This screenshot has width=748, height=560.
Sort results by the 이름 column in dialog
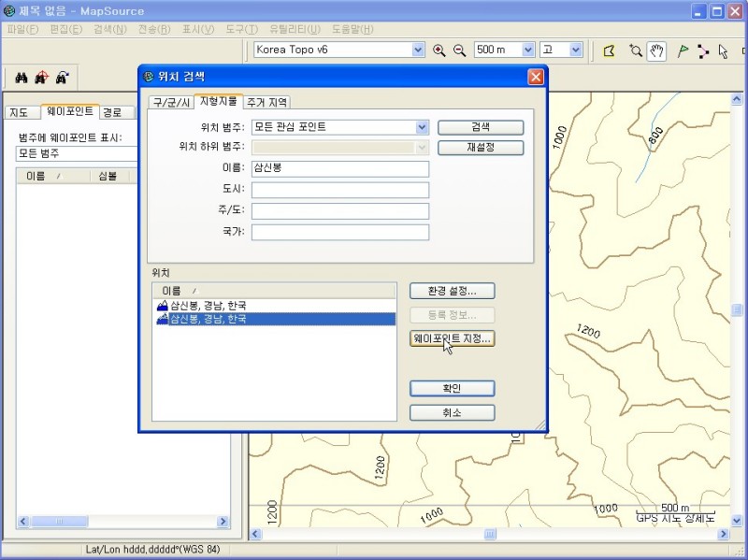point(274,291)
